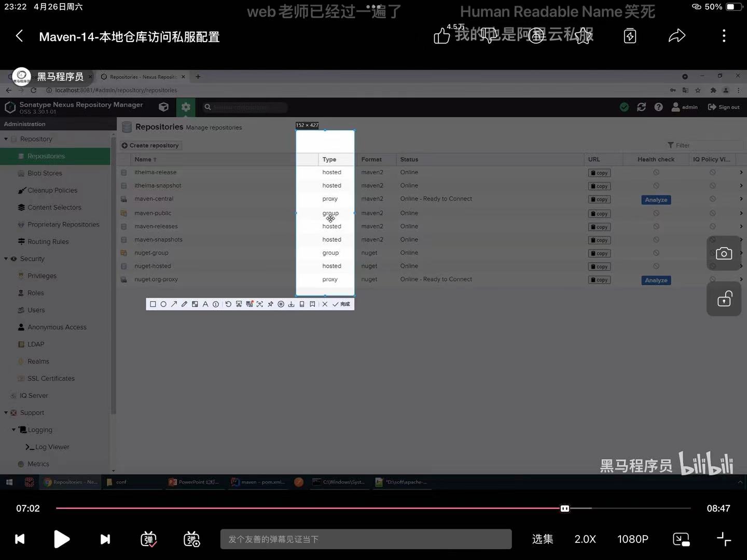Expand the nuget-hosted row chevron arrow
Image resolution: width=747 pixels, height=560 pixels.
coord(741,266)
